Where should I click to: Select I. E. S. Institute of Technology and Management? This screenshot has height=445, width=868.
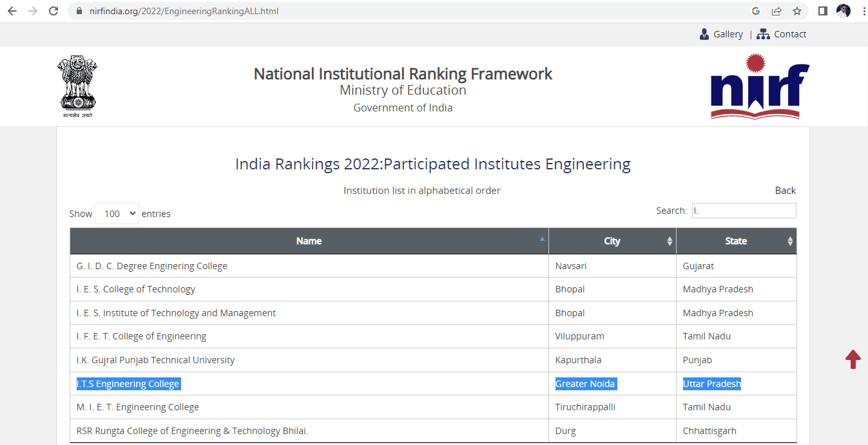coord(176,313)
